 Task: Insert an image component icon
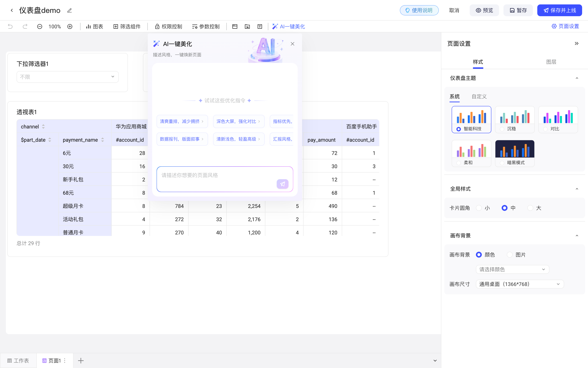[x=247, y=26]
